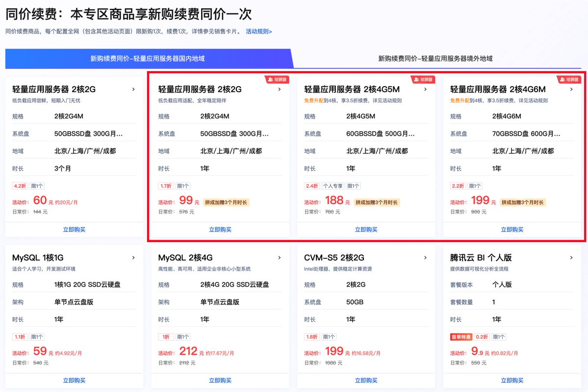Click 拼成加赠3个月时长 label on 2核4G6M card
Screen dimensions: 588x392
tap(522, 202)
